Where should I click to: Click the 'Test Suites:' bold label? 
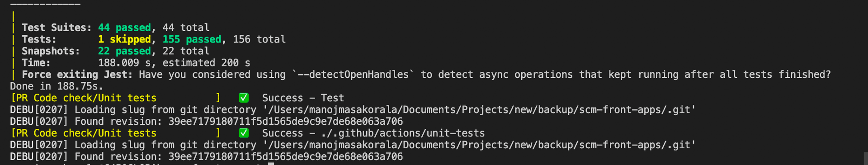tap(57, 28)
